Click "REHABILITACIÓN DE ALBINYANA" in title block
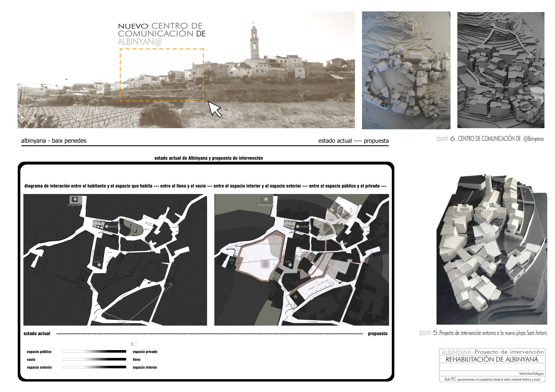This screenshot has width=555, height=392. (x=492, y=359)
